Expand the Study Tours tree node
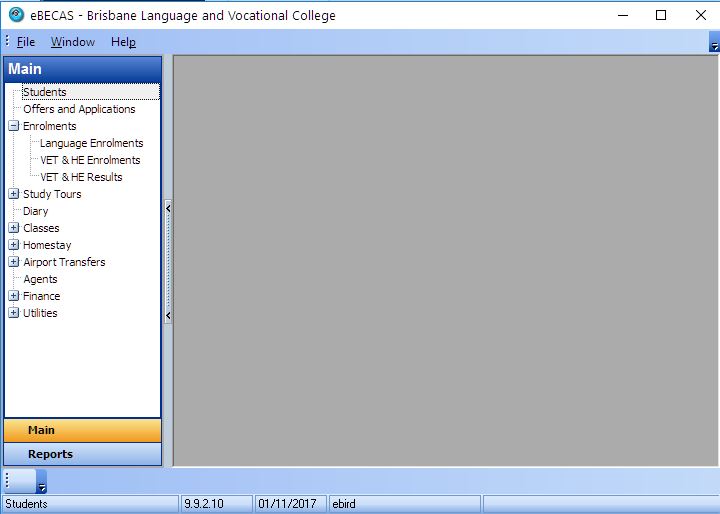The width and height of the screenshot is (720, 514). click(x=14, y=194)
